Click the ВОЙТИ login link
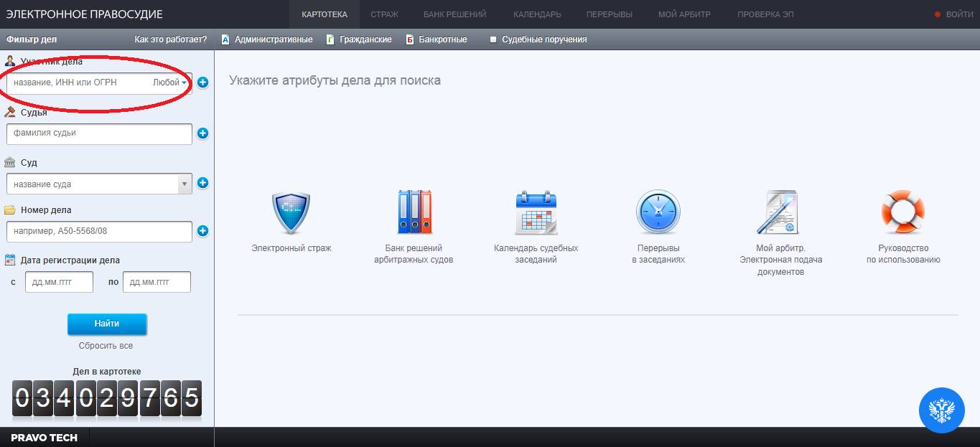The width and height of the screenshot is (980, 447). pyautogui.click(x=960, y=14)
